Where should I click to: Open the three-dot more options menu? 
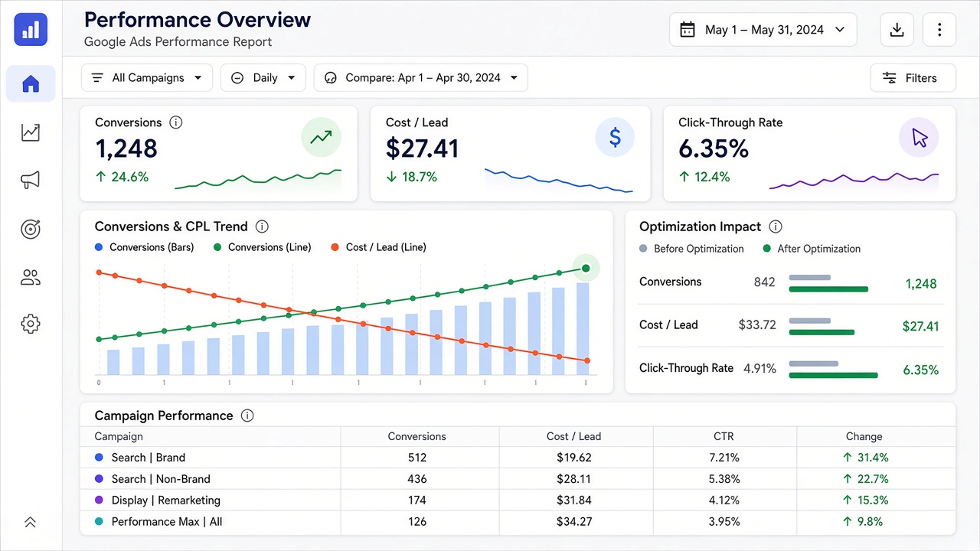939,30
